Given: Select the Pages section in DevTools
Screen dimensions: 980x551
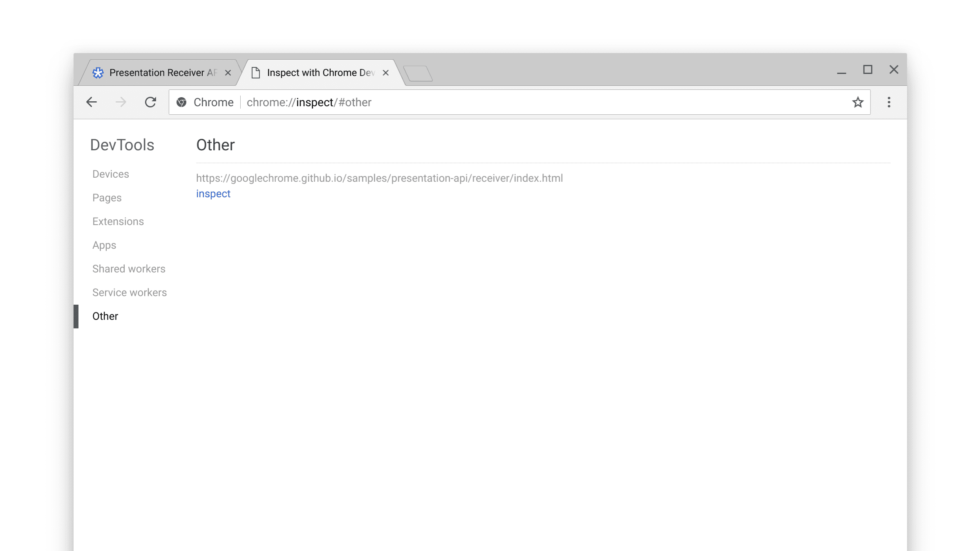Looking at the screenshot, I should [x=107, y=197].
